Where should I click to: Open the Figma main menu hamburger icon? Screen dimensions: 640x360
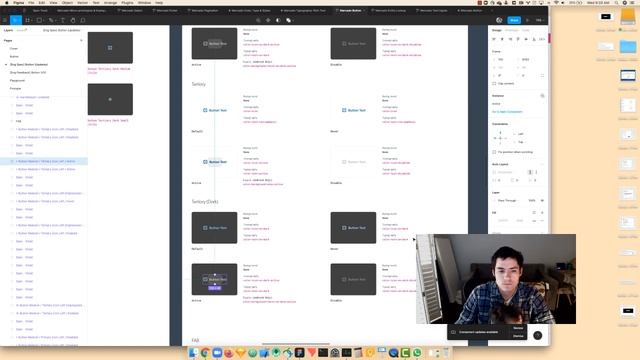[5, 20]
